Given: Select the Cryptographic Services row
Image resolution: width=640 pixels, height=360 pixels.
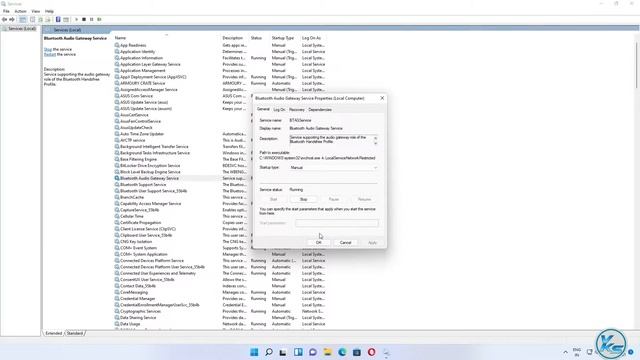Looking at the screenshot, I should click(220, 311).
